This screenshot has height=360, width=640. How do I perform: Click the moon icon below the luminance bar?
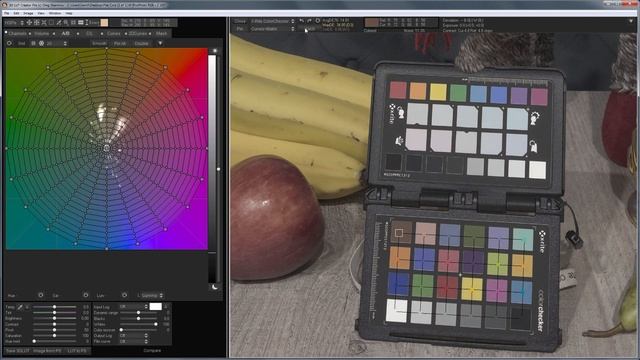pos(215,287)
